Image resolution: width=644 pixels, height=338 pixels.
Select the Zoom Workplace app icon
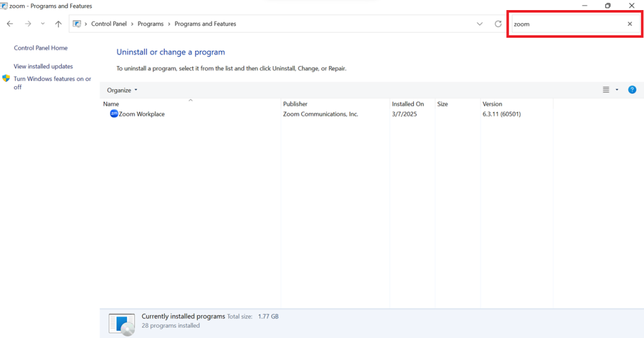click(114, 114)
